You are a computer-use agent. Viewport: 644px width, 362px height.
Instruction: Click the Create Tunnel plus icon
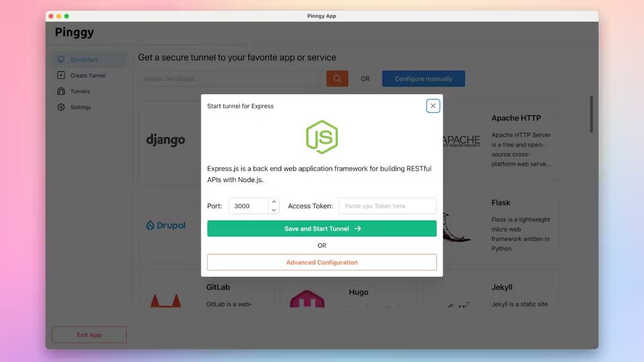tap(61, 75)
